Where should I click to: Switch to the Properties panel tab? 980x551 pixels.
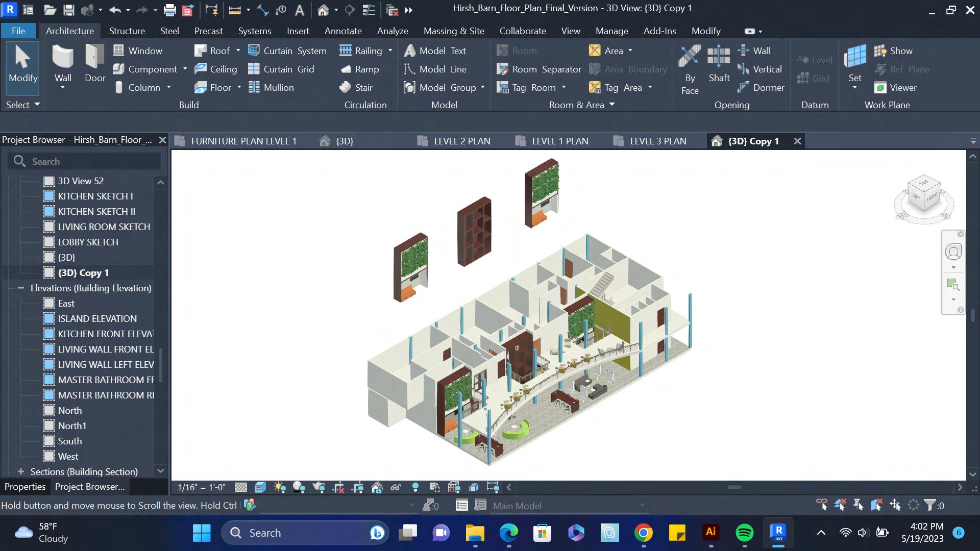(x=25, y=487)
